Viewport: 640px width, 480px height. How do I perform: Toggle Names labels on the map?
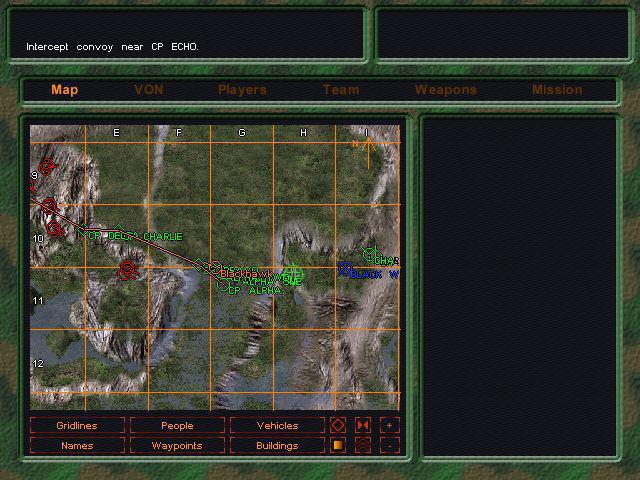tap(77, 446)
